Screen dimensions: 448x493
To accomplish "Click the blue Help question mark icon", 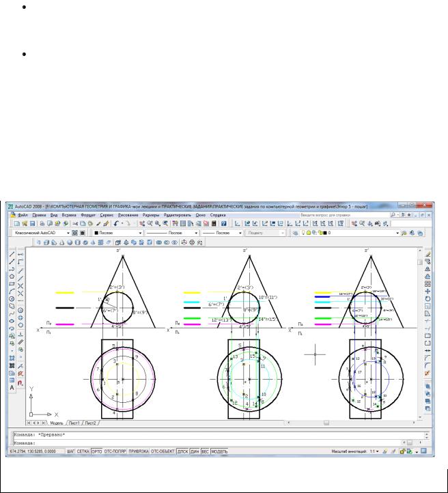I will point(223,223).
